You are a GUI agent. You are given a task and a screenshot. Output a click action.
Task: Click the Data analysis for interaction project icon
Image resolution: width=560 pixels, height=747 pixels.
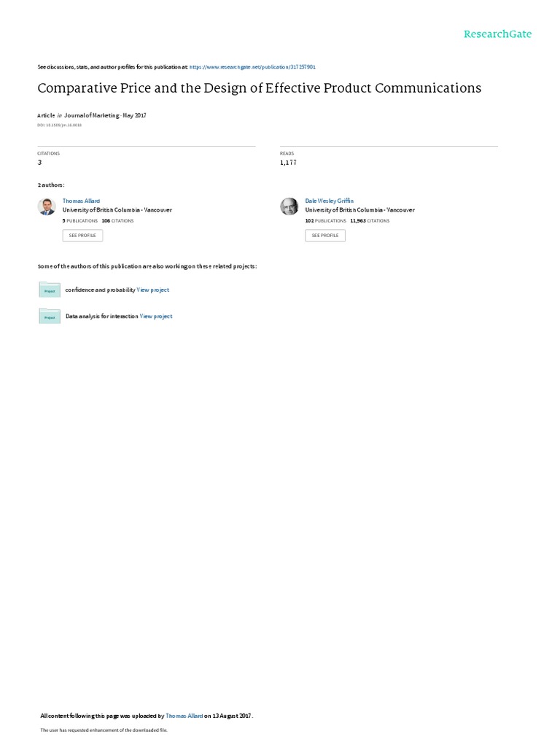[50, 317]
